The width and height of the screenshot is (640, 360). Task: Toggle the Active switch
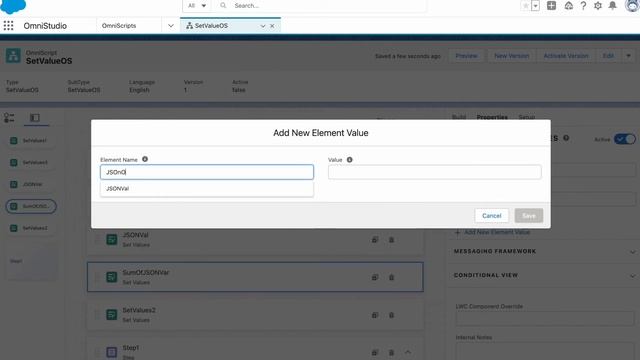pyautogui.click(x=624, y=139)
